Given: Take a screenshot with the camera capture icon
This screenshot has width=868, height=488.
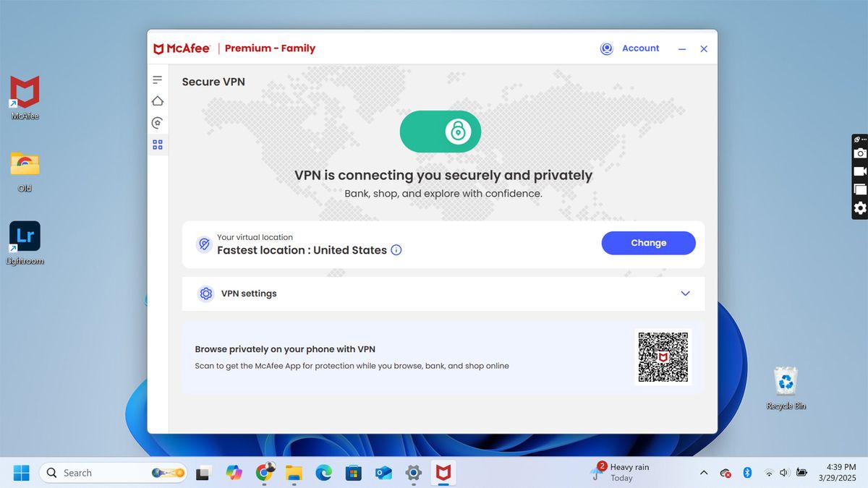Looking at the screenshot, I should point(859,153).
